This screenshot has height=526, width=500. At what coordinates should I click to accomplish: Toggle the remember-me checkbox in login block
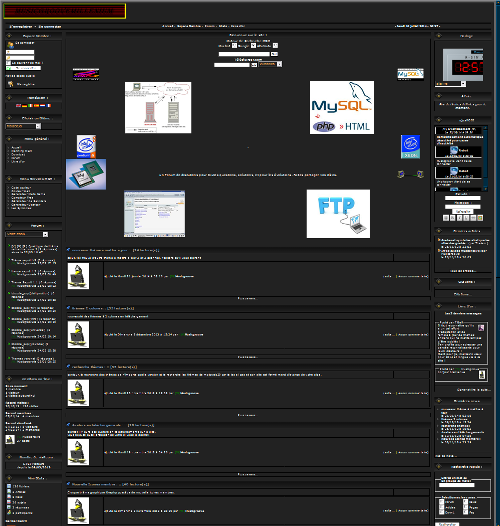[8, 63]
